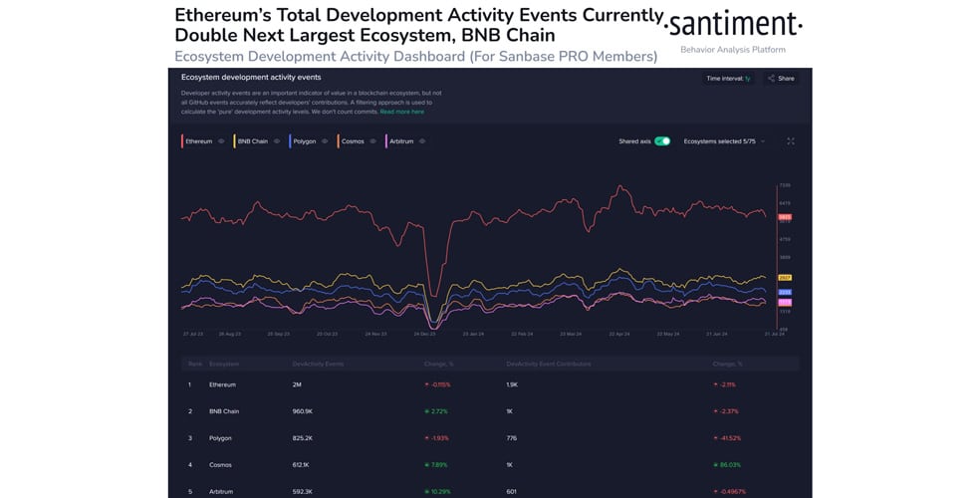
Task: Click the Ecosystem development activity events heading
Action: point(251,78)
